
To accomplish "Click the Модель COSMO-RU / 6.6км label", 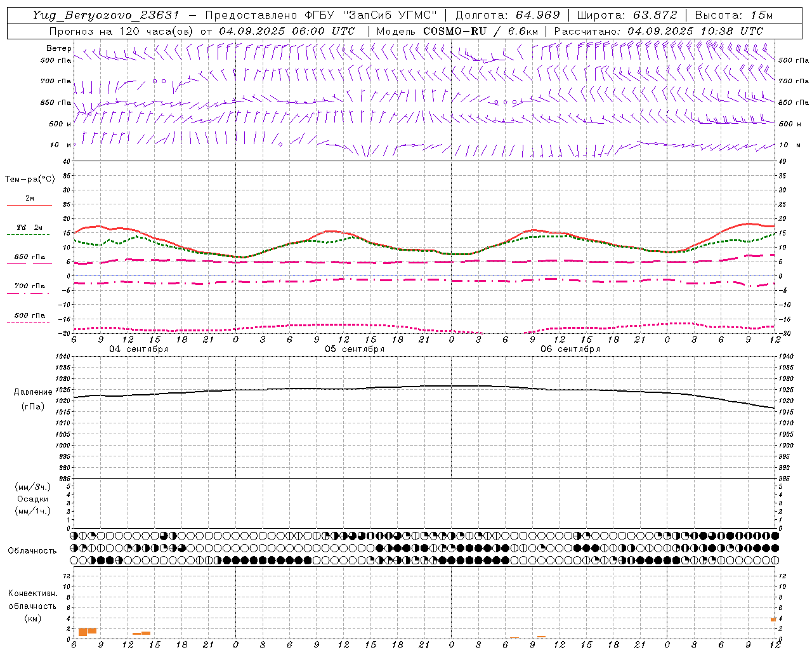I will [x=457, y=30].
